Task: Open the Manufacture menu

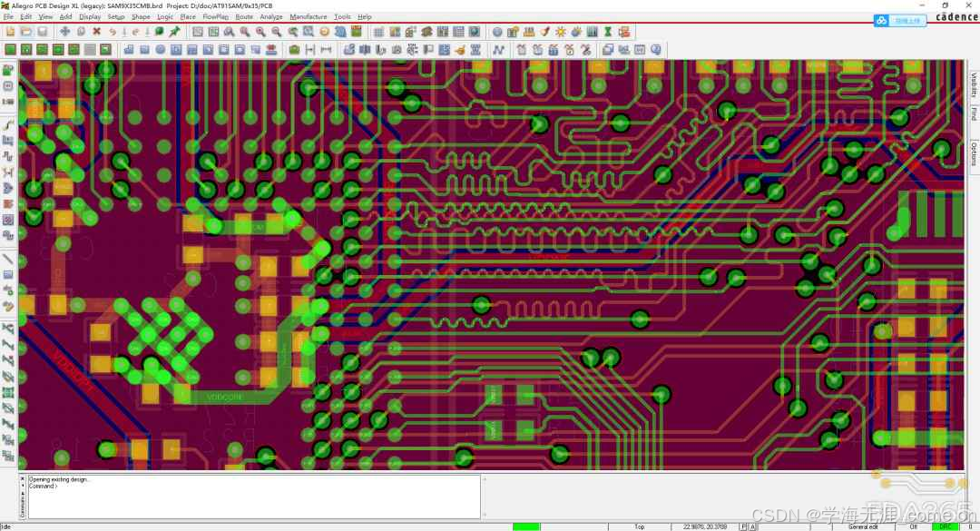Action: (x=309, y=17)
